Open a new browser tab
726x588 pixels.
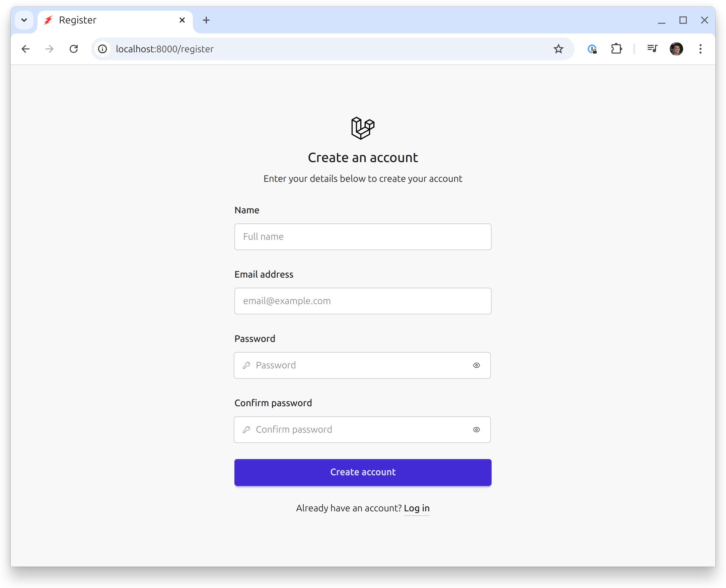coord(206,20)
